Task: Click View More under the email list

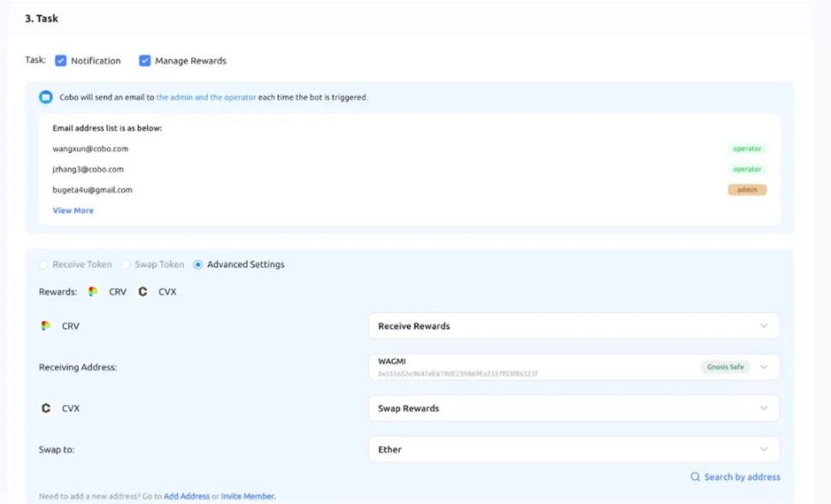Action: tap(74, 210)
